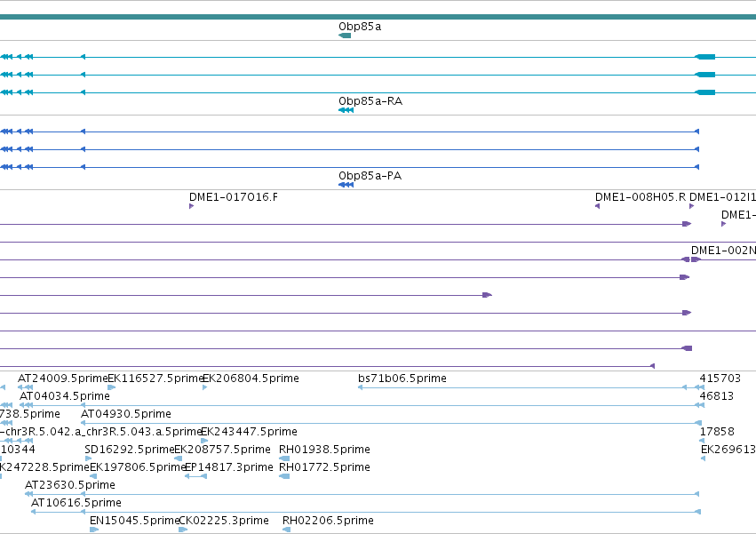The height and width of the screenshot is (534, 756).
Task: Select the RH02206.5prime arrow glyph
Action: 286,530
